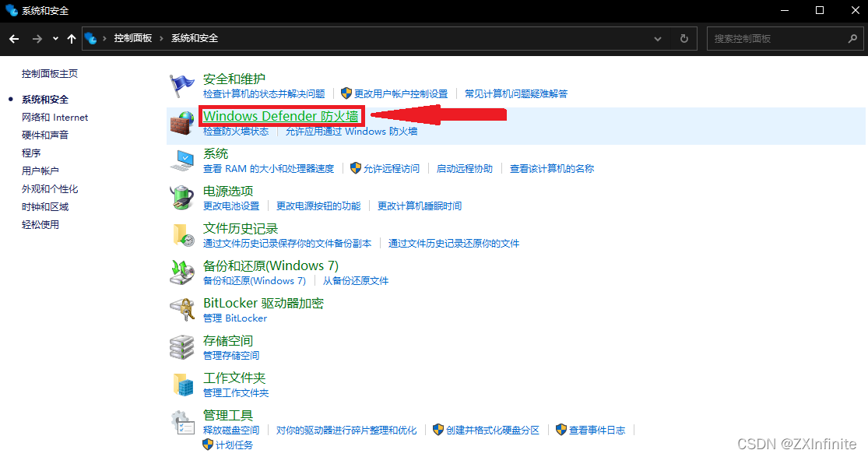Click the Security and Maintenance flag icon
Screen dimensions: 868x457
pos(181,86)
